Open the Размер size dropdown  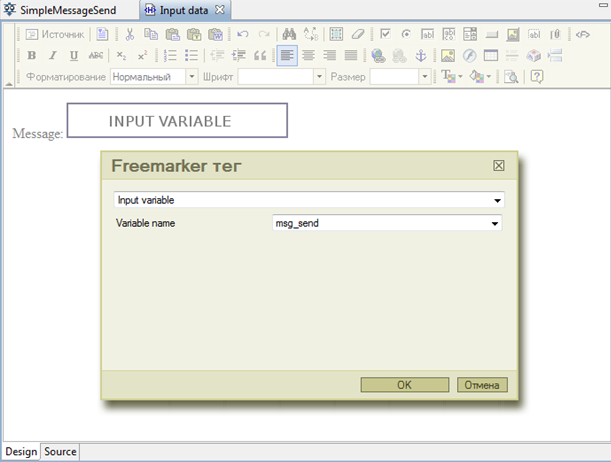400,77
